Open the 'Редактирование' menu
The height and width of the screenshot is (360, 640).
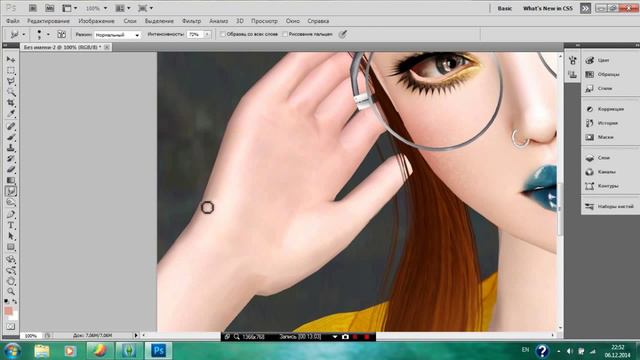tap(48, 21)
